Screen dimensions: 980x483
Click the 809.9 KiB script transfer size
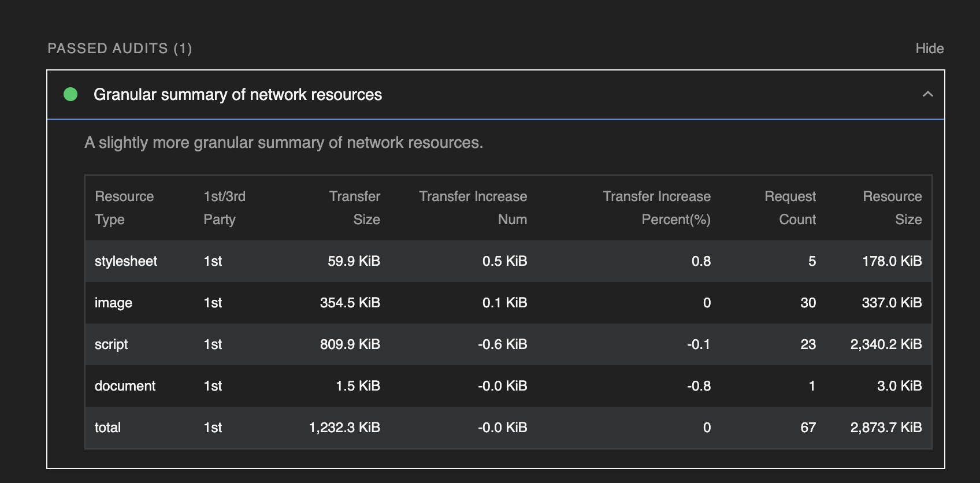[x=350, y=344]
